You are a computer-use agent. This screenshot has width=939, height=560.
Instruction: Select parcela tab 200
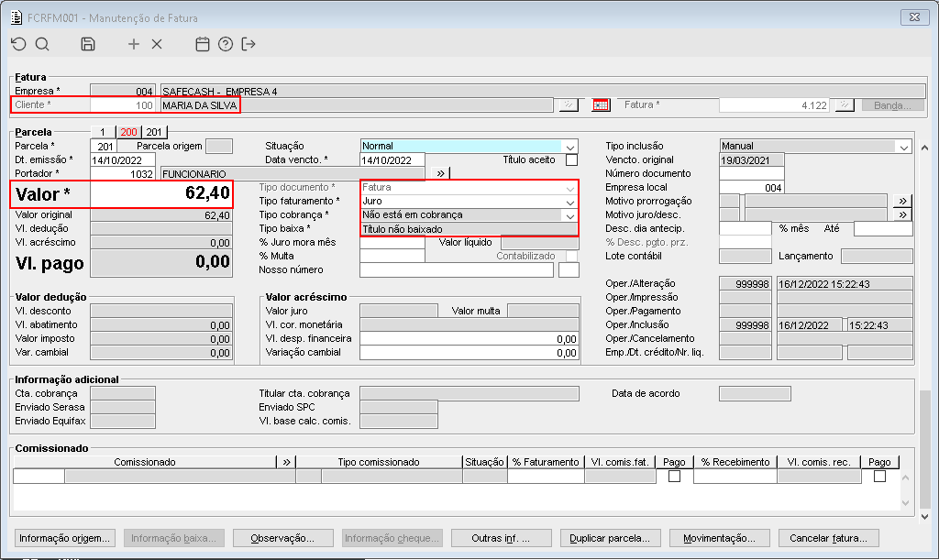(128, 132)
